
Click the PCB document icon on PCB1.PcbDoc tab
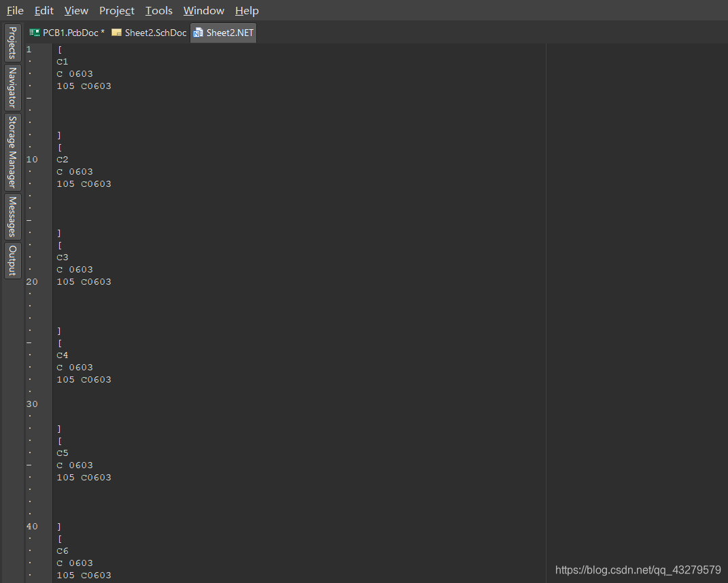pos(35,33)
